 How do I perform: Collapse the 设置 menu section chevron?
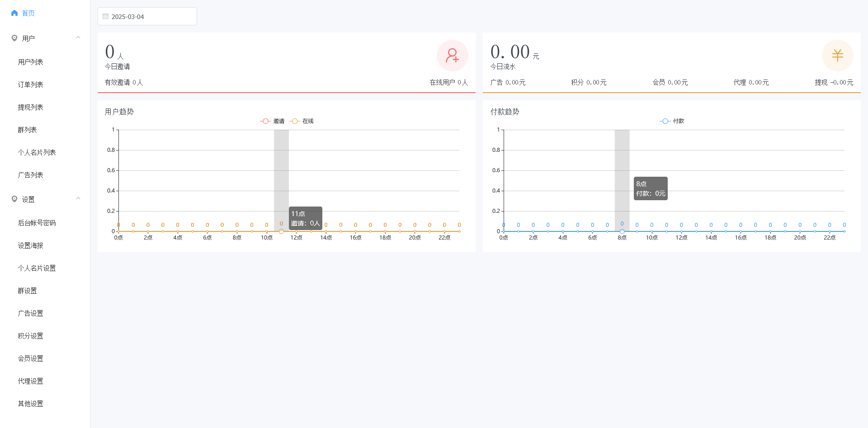click(78, 199)
